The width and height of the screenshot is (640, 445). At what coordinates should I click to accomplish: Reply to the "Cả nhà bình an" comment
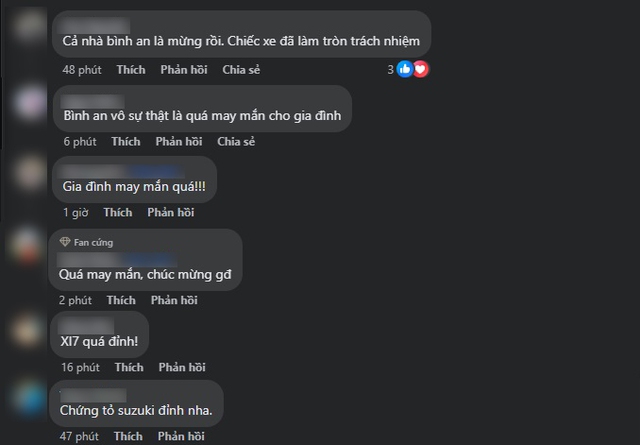(x=184, y=70)
